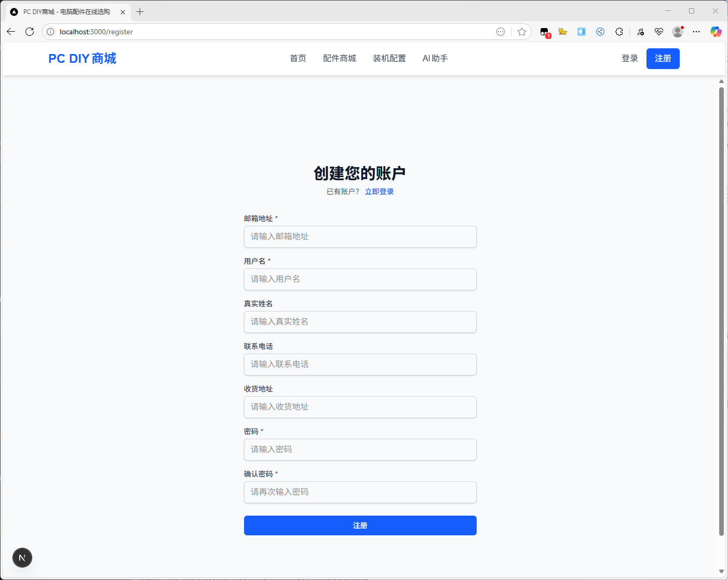
Task: Open 装机配置 navigation item
Action: pos(389,59)
